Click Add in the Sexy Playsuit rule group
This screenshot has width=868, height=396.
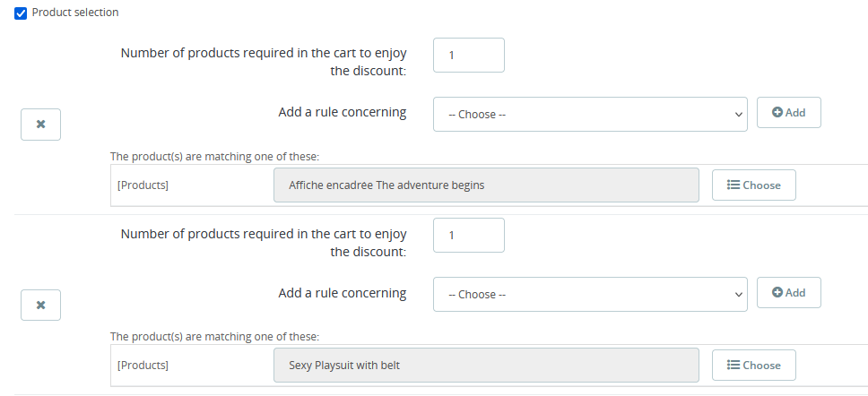click(x=788, y=293)
